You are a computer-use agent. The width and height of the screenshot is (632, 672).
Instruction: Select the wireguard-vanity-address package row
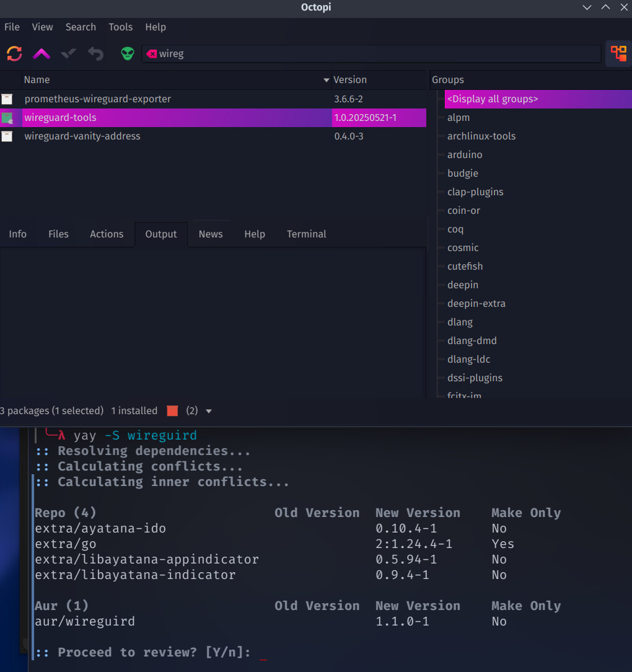[213, 136]
